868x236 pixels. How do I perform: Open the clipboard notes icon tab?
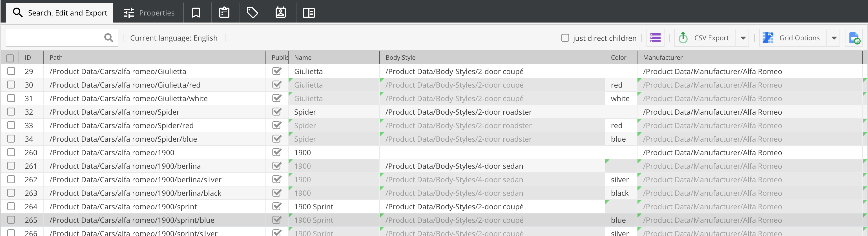[x=224, y=13]
